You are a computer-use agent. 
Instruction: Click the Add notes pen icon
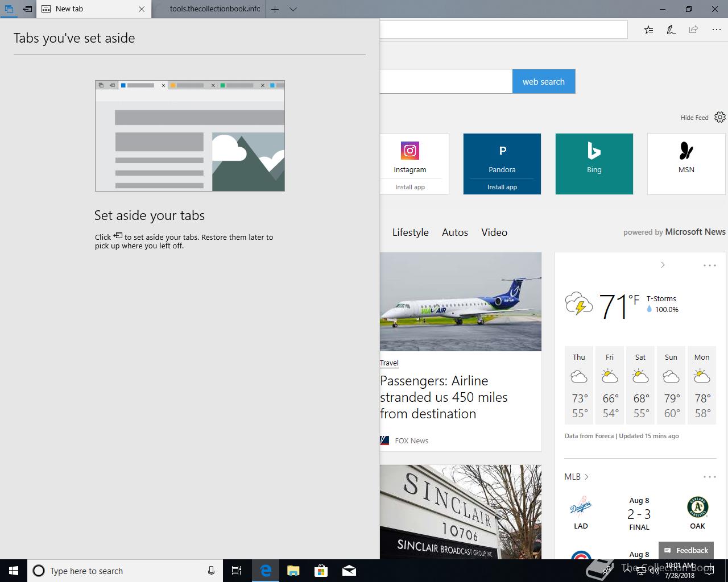[x=671, y=30]
